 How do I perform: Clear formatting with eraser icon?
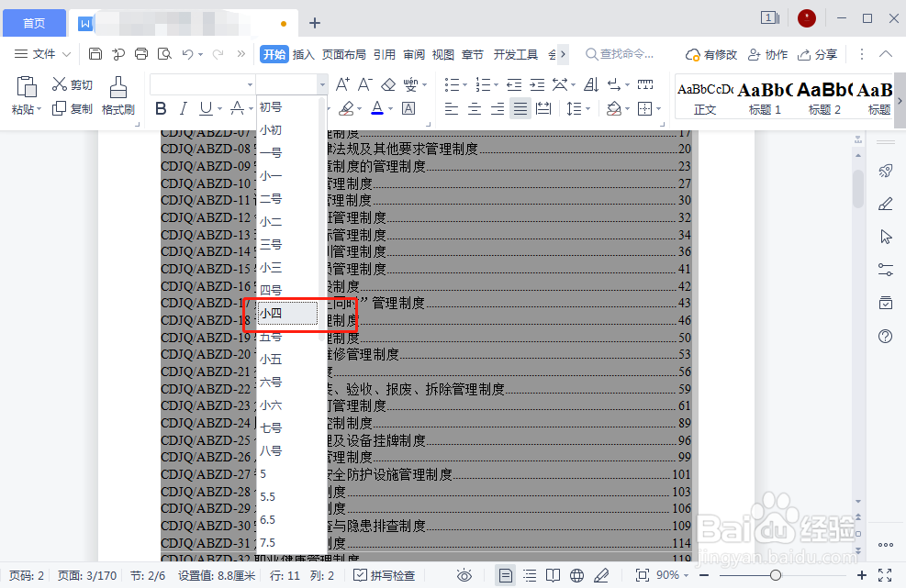(x=388, y=85)
